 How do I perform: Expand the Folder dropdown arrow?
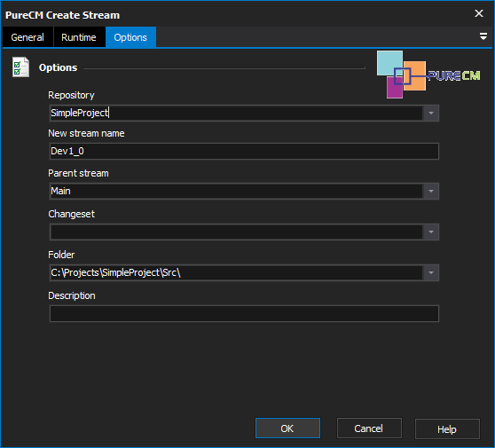[x=431, y=272]
